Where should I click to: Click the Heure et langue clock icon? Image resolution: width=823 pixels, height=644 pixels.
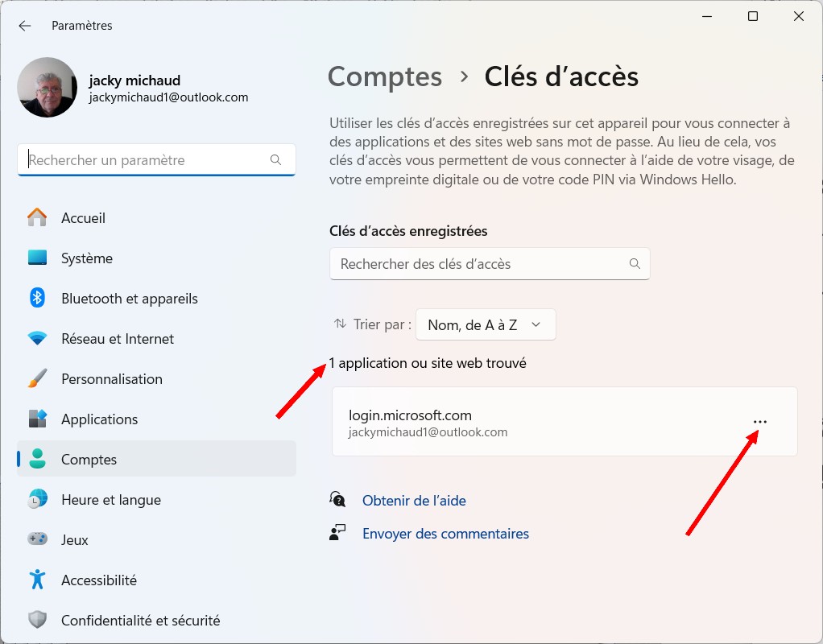37,499
